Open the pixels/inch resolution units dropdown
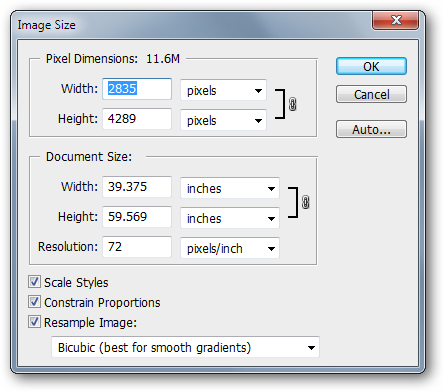Screen dimensions: 444x392 pyautogui.click(x=230, y=248)
